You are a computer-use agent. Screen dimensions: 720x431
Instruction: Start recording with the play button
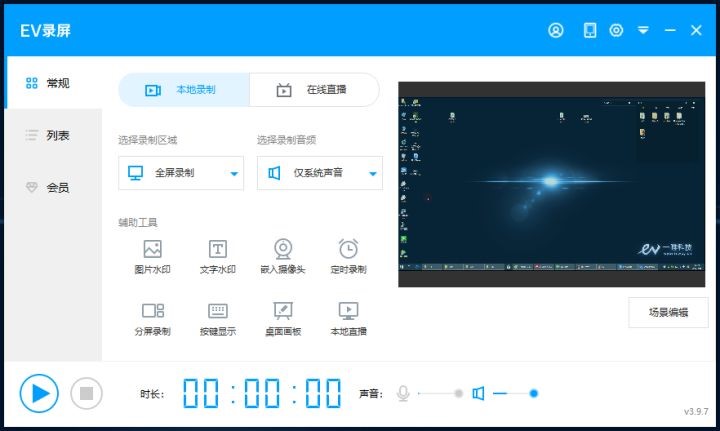pos(39,393)
